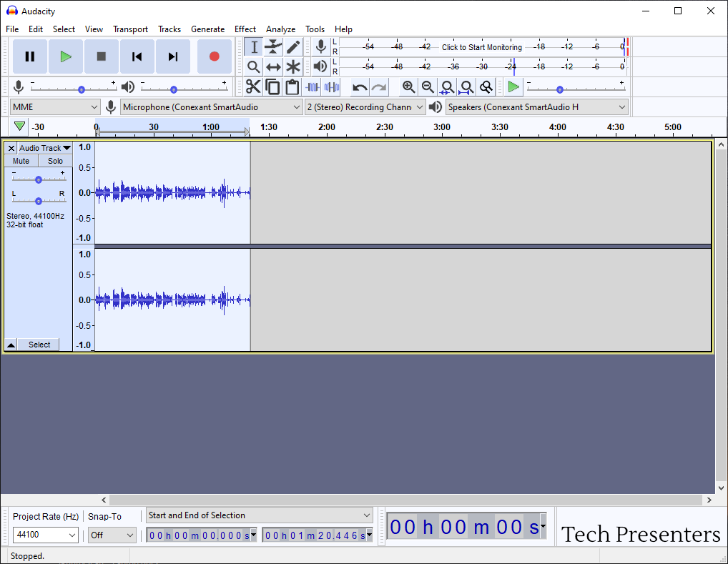
Task: Click the 2:00 mark on the timeline ruler
Action: pos(327,127)
